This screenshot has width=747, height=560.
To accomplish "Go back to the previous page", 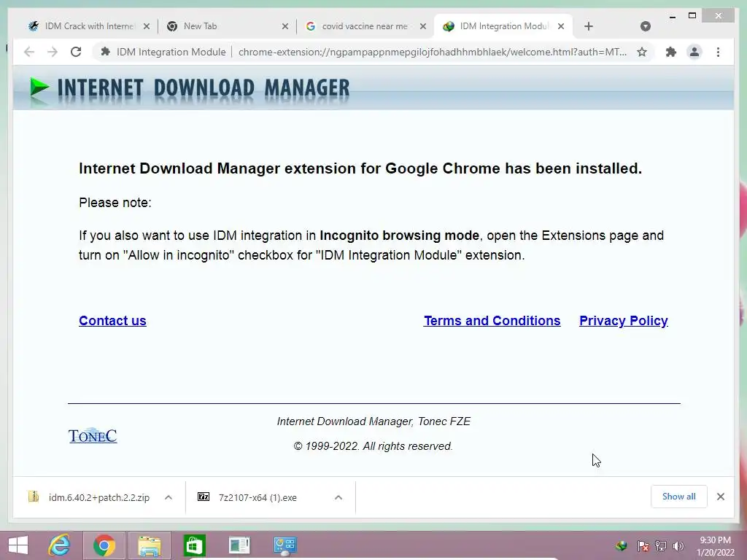I will point(29,52).
